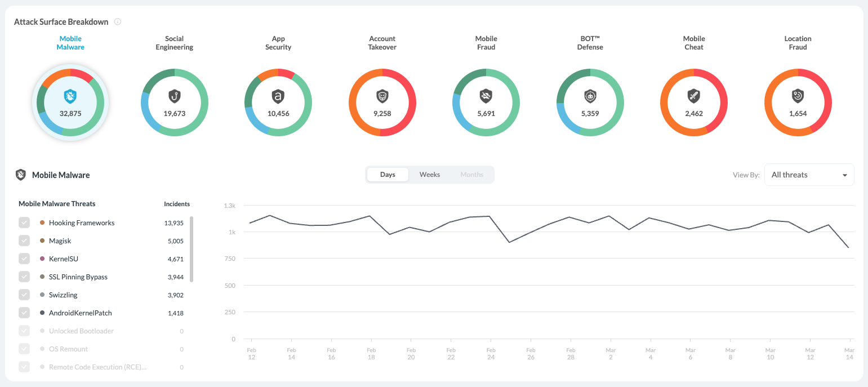Viewport: 868px width, 387px height.
Task: Click the threats list scrollbar
Action: coord(192,249)
